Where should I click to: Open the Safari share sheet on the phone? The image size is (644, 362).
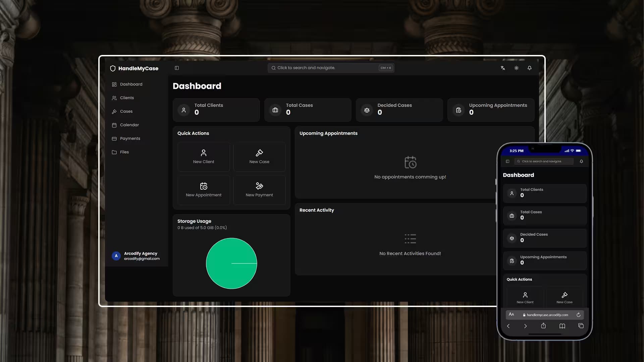(x=544, y=325)
